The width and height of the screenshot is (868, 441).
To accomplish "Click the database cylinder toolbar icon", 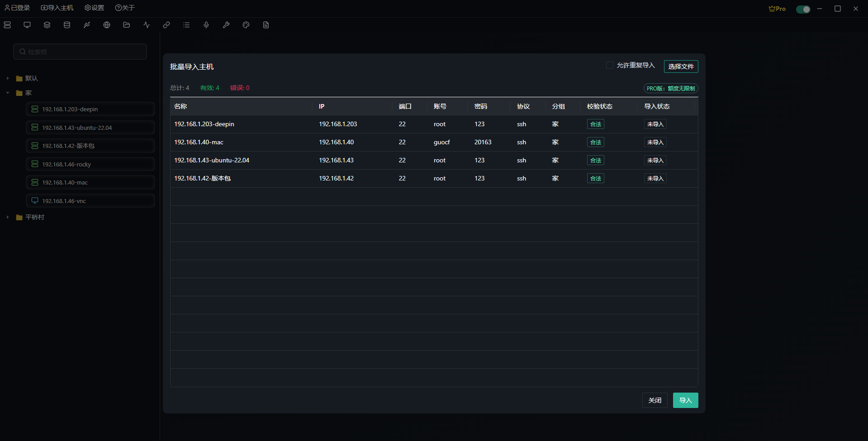I will (x=67, y=25).
